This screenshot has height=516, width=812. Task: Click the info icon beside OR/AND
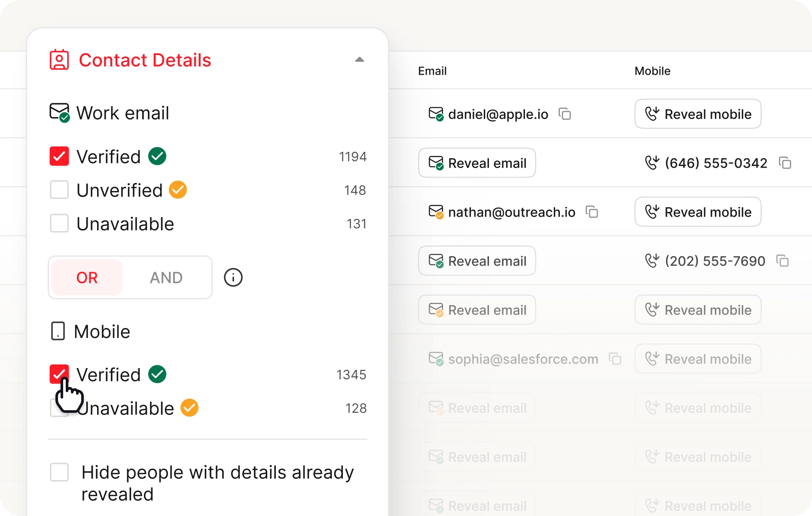coord(233,277)
